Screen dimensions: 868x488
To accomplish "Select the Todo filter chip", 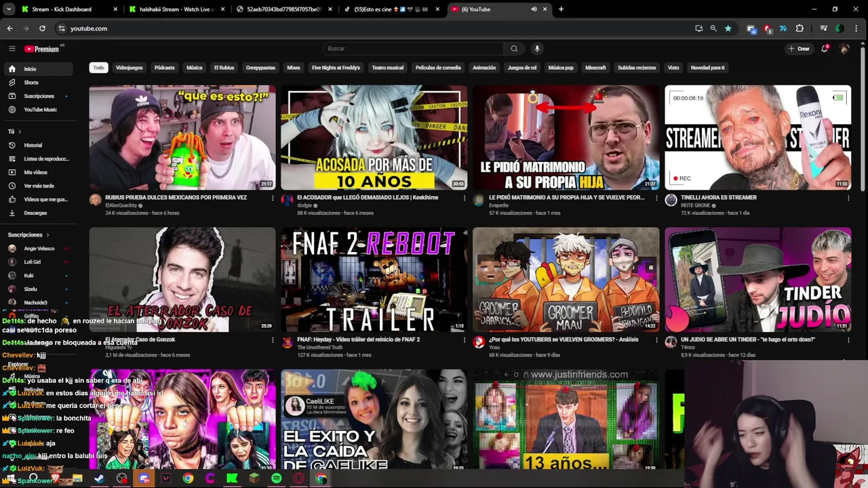I will (x=98, y=68).
